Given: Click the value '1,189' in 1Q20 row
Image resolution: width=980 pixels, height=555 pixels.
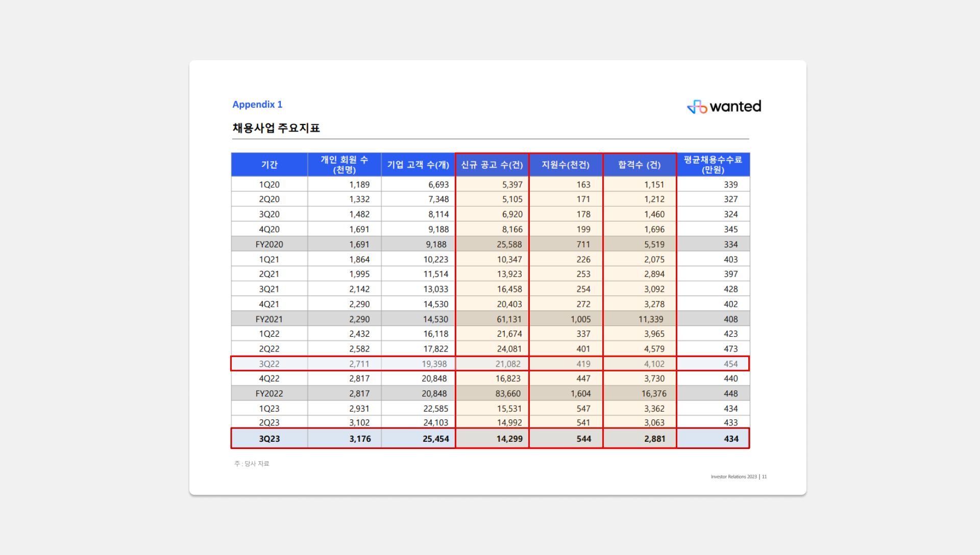Looking at the screenshot, I should click(x=359, y=185).
